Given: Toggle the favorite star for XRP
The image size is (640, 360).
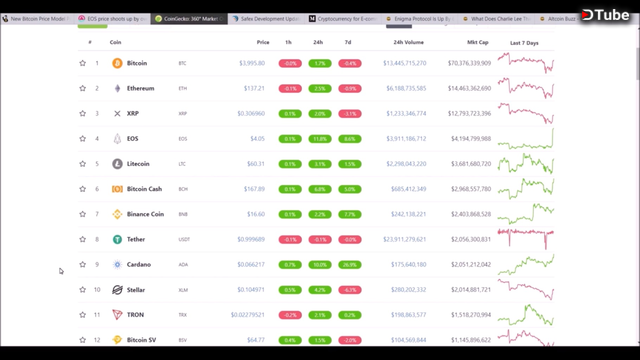Looking at the screenshot, I should (x=82, y=113).
